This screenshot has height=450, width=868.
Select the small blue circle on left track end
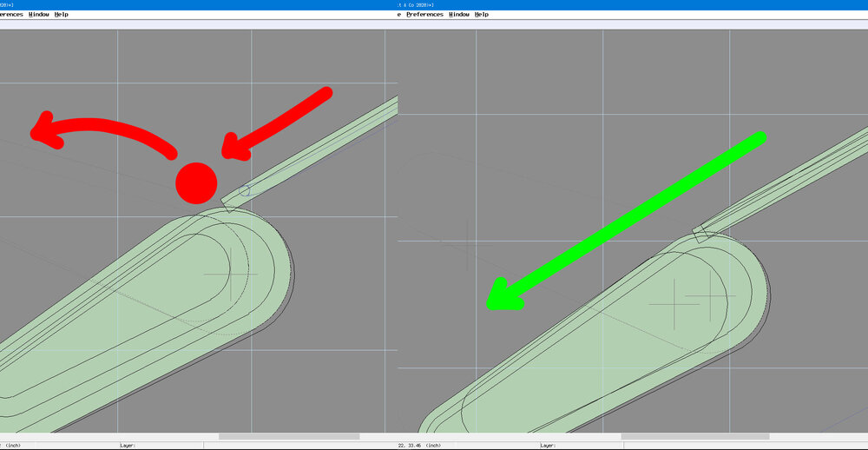(245, 191)
